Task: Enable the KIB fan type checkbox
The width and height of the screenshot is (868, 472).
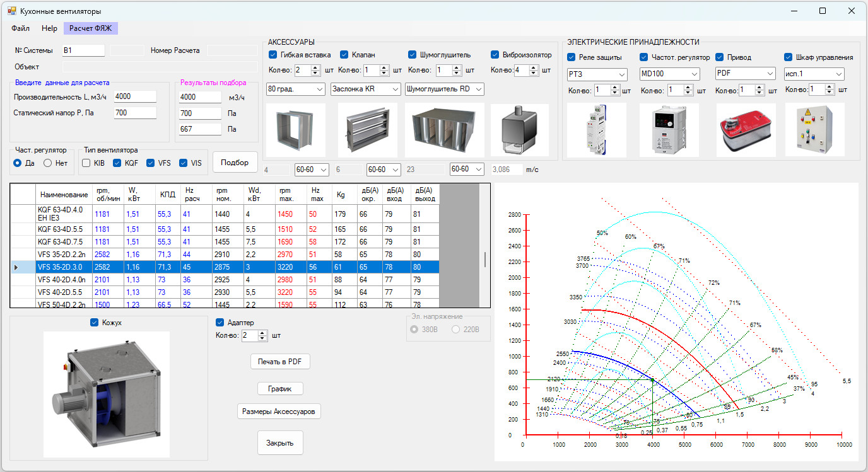Action: (x=86, y=163)
